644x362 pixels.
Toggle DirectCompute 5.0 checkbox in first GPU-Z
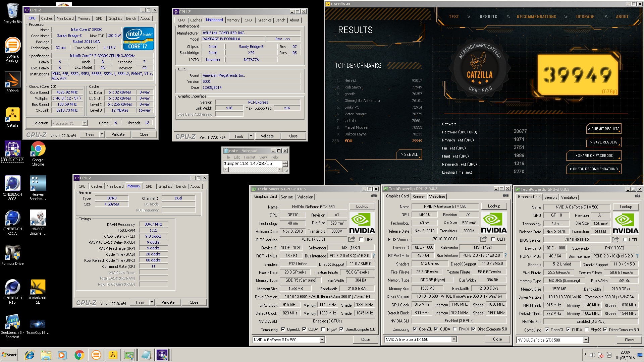pos(341,329)
